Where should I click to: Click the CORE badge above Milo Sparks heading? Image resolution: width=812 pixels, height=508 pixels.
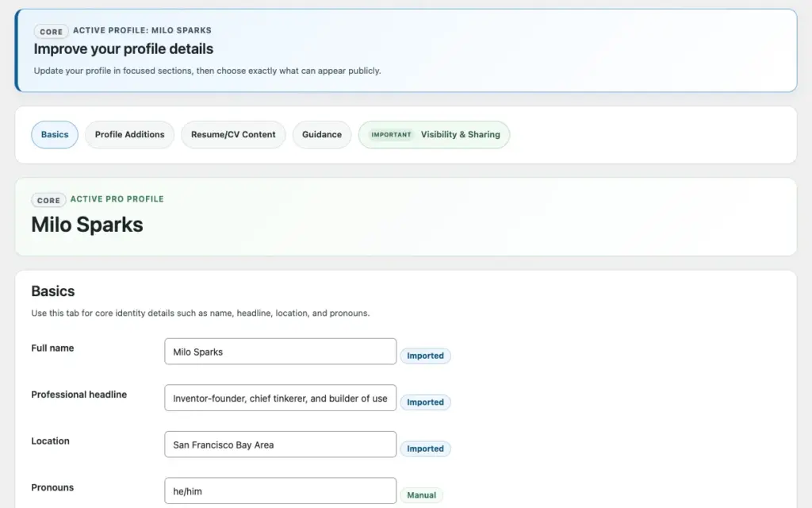tap(48, 200)
